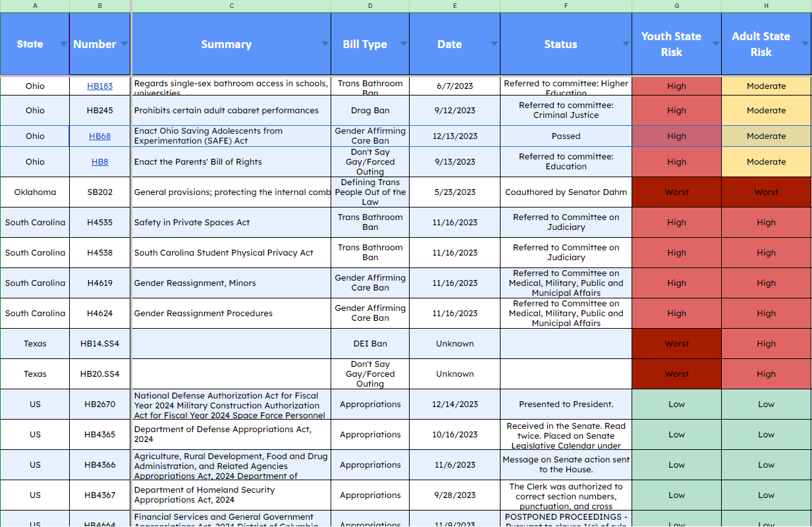Image resolution: width=812 pixels, height=527 pixels.
Task: Open the Adult State Risk filter icon
Action: [805, 44]
